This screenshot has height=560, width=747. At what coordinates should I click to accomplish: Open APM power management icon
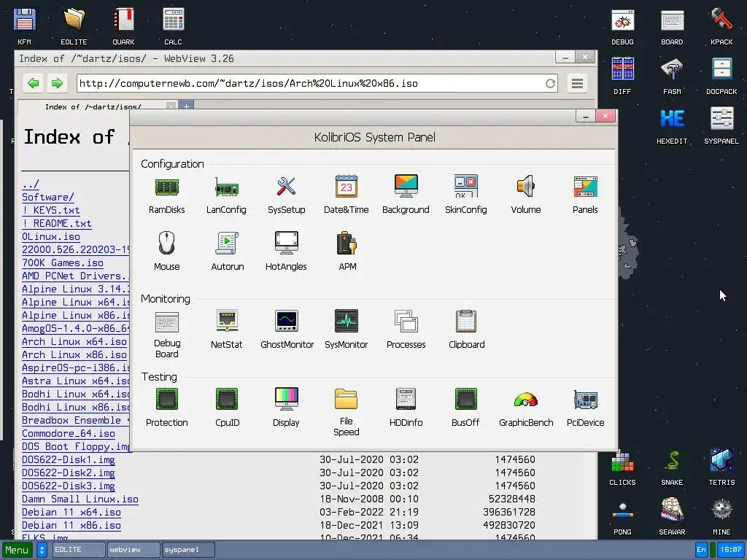347,243
